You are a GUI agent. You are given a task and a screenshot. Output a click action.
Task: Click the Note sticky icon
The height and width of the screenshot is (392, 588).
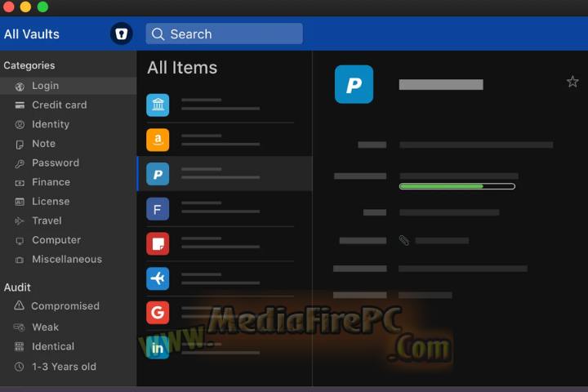tap(20, 145)
